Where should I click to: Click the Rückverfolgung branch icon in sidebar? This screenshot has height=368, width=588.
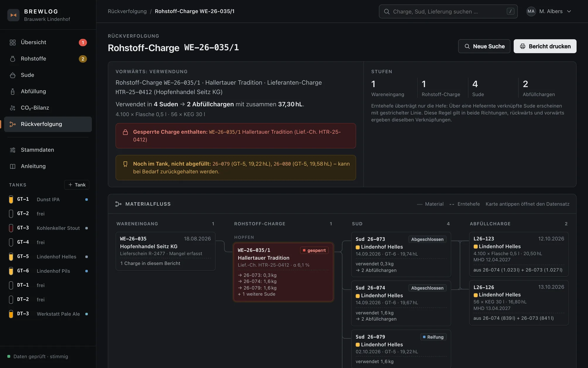click(x=13, y=124)
